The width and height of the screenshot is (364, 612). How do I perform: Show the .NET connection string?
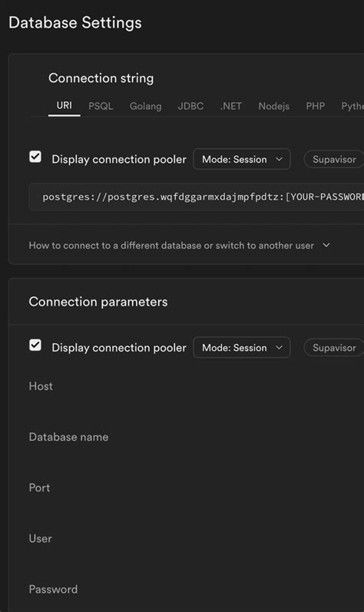point(231,106)
